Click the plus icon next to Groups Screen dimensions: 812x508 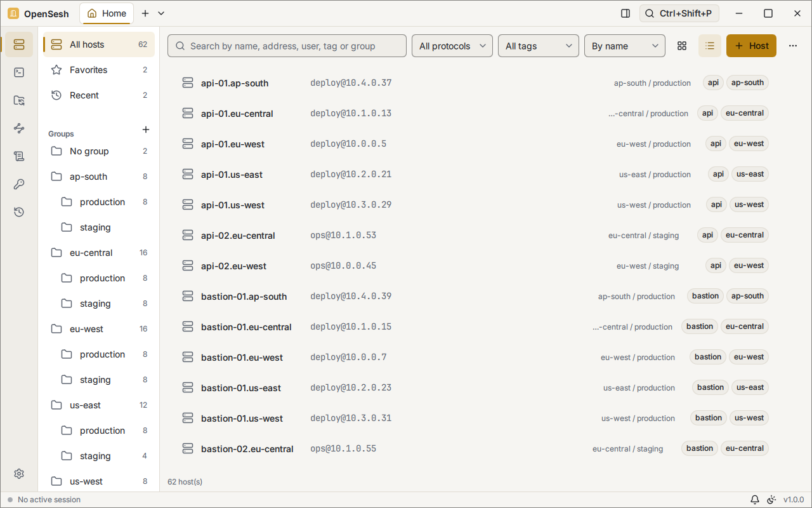coord(146,130)
